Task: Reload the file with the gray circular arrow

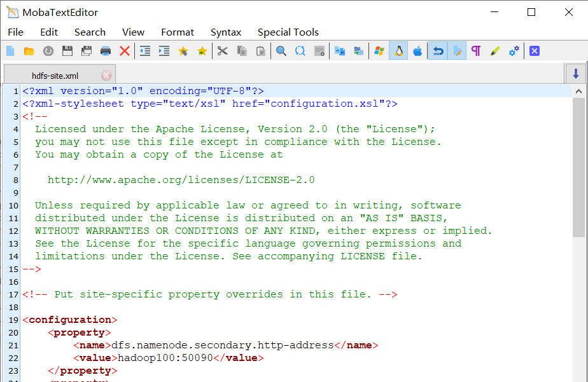Action: [48, 51]
